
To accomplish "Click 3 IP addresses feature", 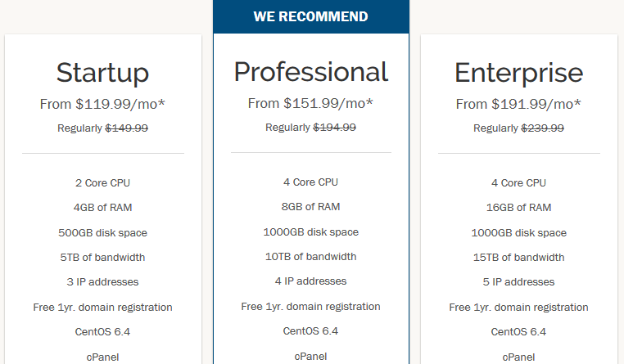I will point(102,282).
